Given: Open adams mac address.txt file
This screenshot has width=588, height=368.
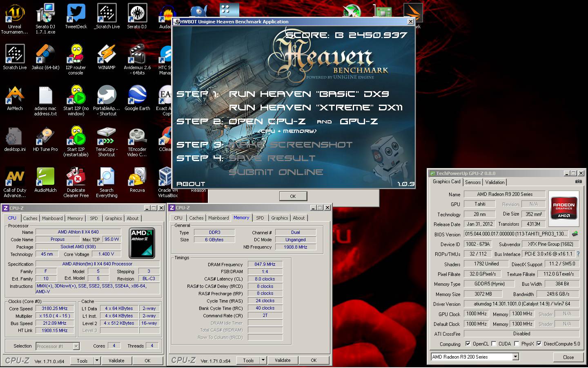Looking at the screenshot, I should (x=45, y=100).
